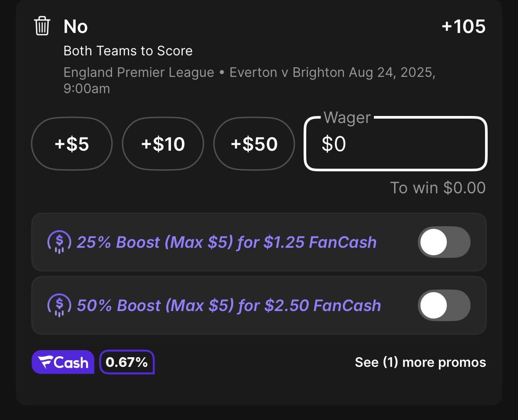This screenshot has width=518, height=420.
Task: Enable the 25% Boost toggle switch
Action: coord(444,242)
